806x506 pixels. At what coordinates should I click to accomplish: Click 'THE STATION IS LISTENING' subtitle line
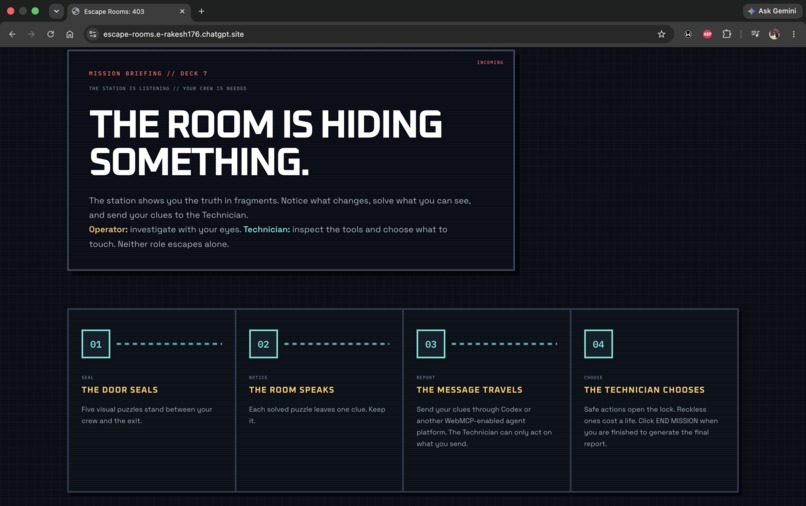click(x=168, y=88)
